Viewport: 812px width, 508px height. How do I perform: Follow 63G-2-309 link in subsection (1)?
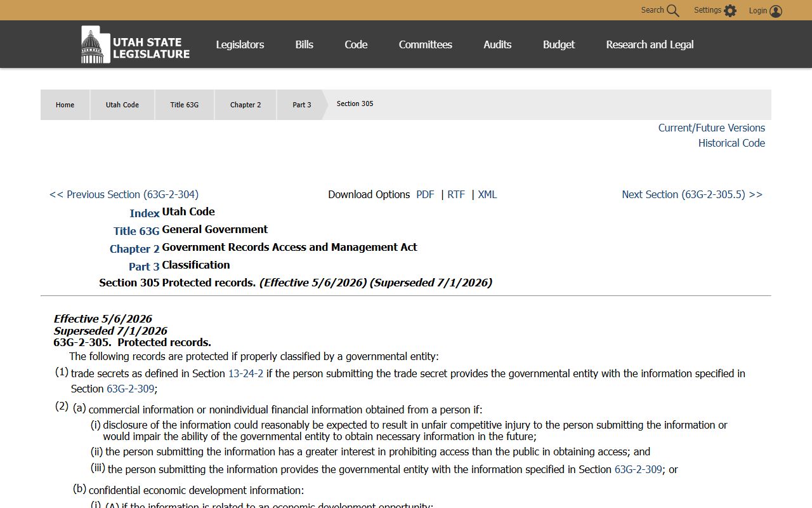click(130, 389)
